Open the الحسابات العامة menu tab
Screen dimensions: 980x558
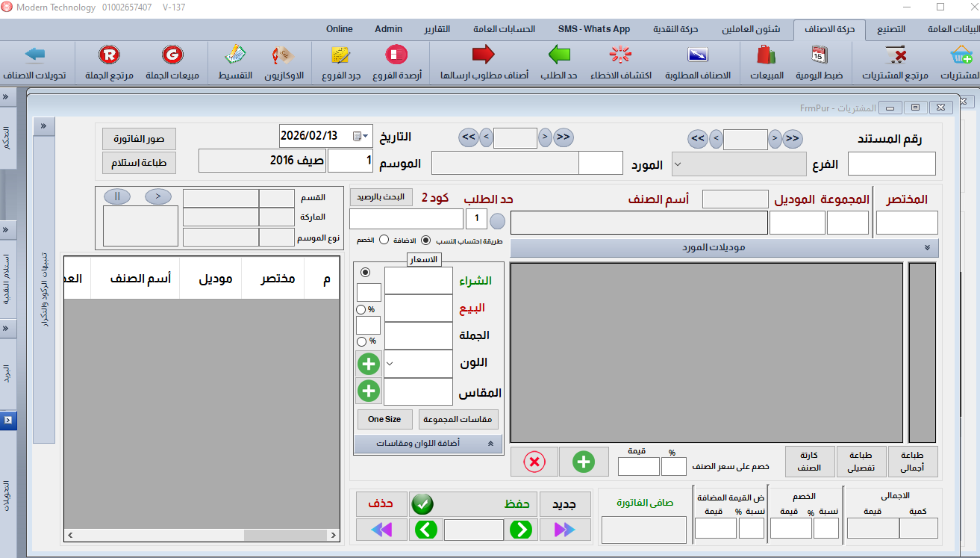tap(504, 29)
